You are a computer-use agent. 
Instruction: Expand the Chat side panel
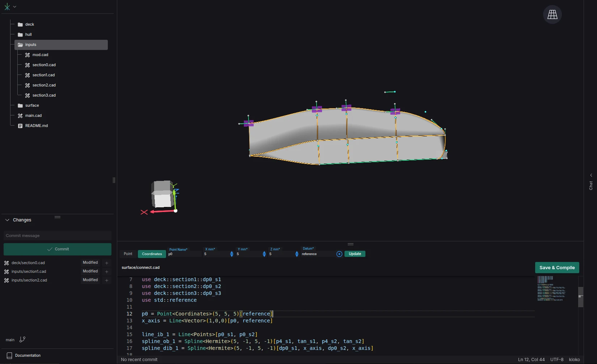tap(591, 182)
